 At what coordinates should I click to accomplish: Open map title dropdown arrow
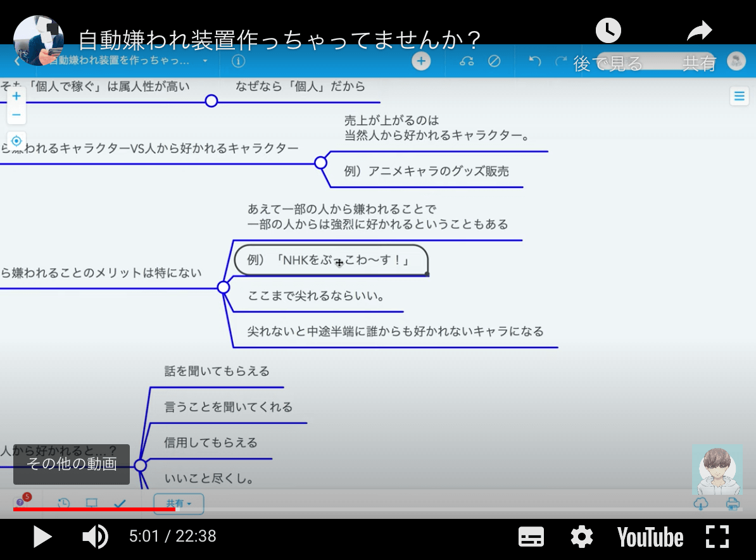pyautogui.click(x=205, y=61)
